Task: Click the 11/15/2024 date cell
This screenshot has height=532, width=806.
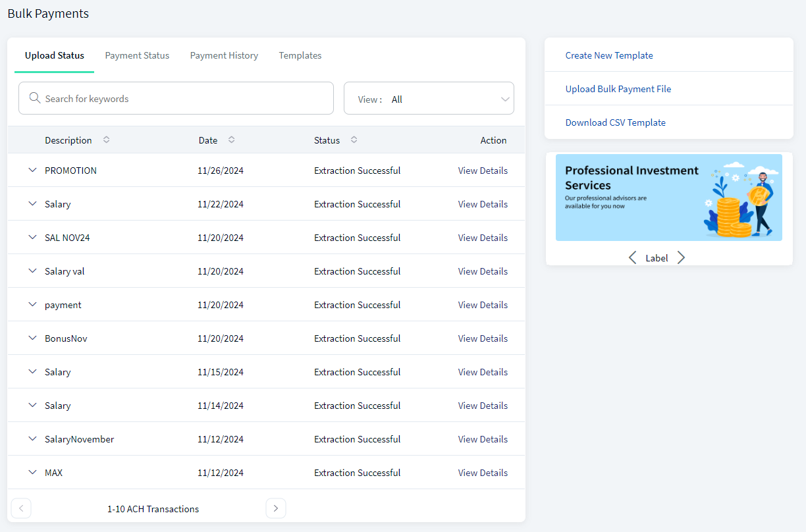Action: coord(221,372)
